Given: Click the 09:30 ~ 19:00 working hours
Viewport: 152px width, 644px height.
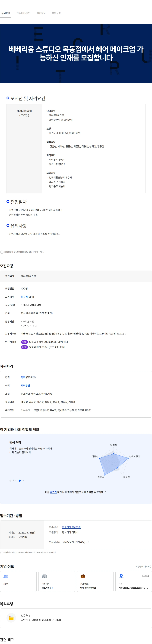Looking at the screenshot, I should (x=30, y=325).
